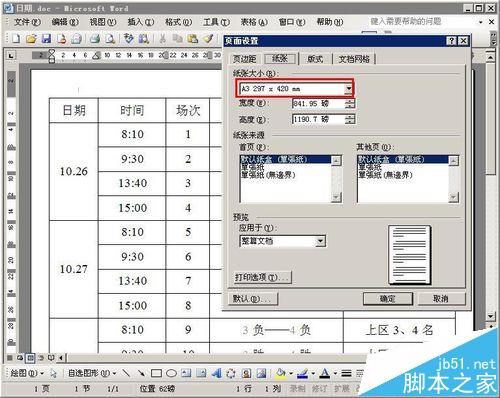Open the paper size dropdown showing A3

(x=348, y=89)
